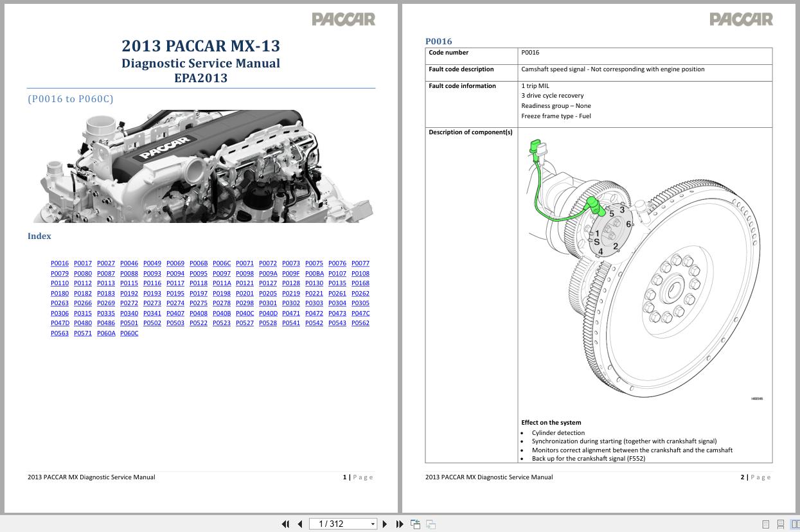Open the P006C index link
800x532 pixels.
(x=222, y=263)
